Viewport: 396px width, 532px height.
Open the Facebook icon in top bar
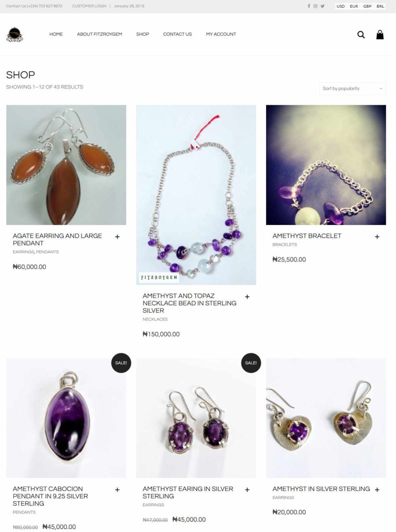pyautogui.click(x=309, y=6)
